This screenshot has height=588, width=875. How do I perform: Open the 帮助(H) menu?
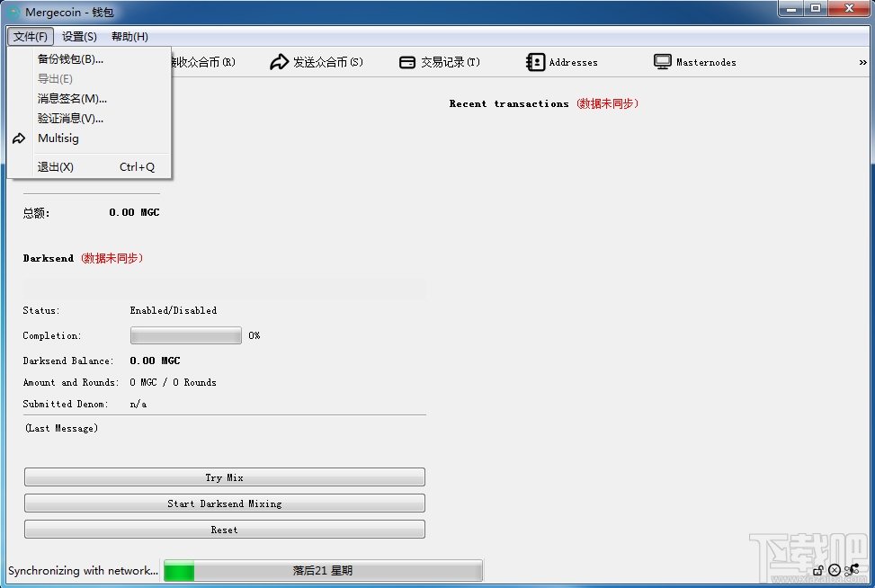tap(129, 37)
